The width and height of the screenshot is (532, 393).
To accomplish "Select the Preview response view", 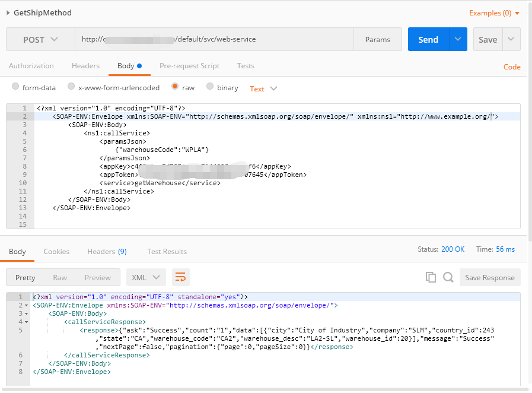I will tap(98, 278).
